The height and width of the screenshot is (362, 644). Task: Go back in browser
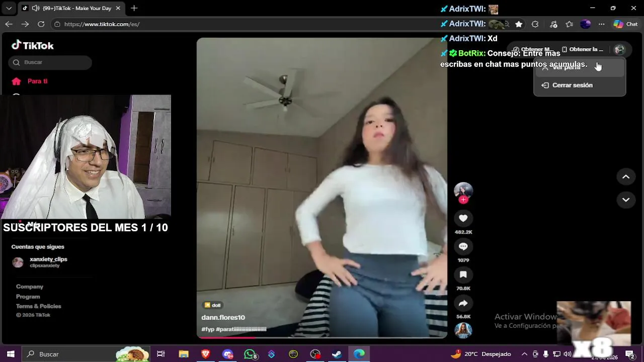[9, 24]
